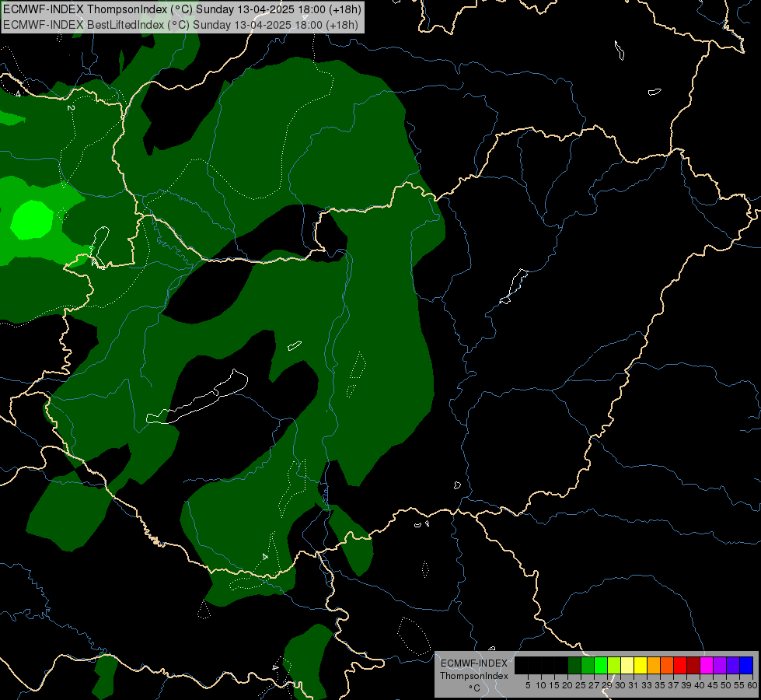Click the medium green 25–27 legend swatch
The image size is (761, 700).
click(588, 665)
